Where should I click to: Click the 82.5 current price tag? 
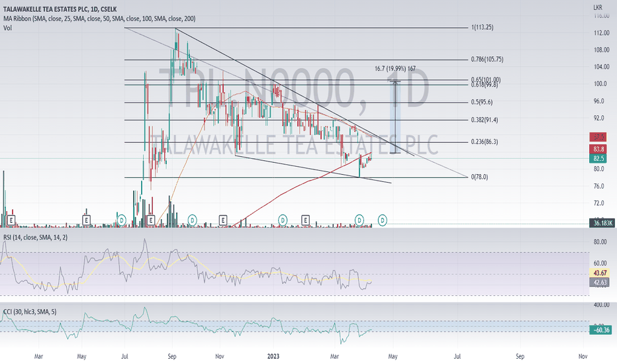598,159
